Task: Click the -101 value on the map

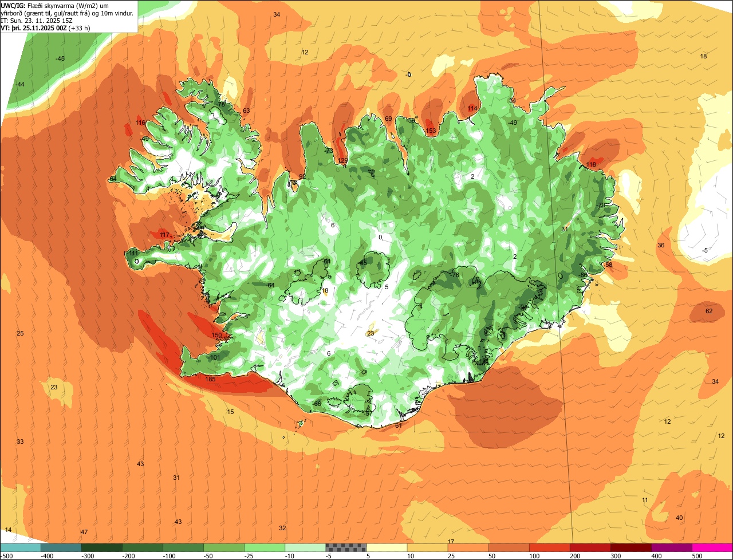Action: [x=214, y=357]
